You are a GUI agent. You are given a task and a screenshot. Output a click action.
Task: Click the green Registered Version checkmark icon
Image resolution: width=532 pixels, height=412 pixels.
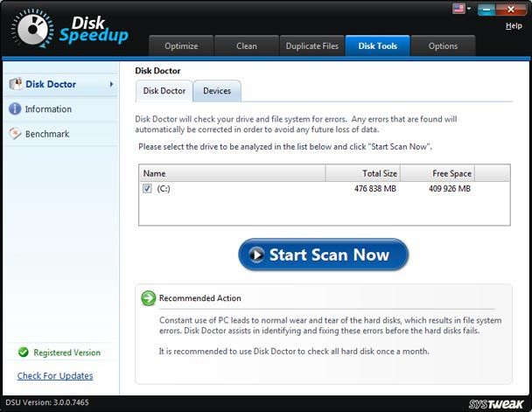(24, 353)
